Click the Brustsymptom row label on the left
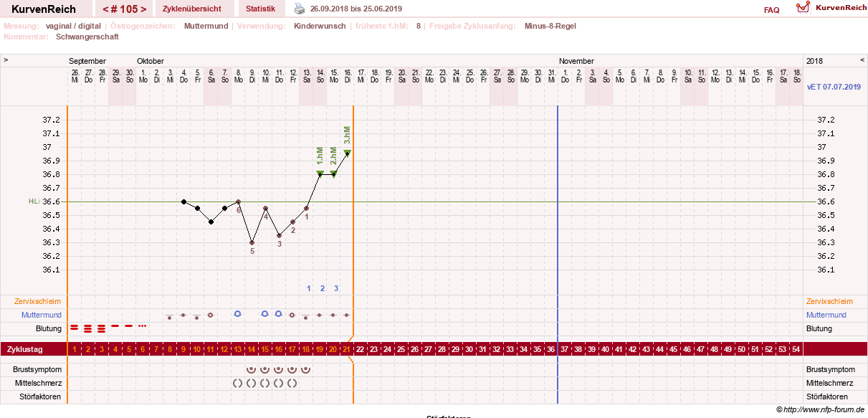868x418 pixels. 37,369
